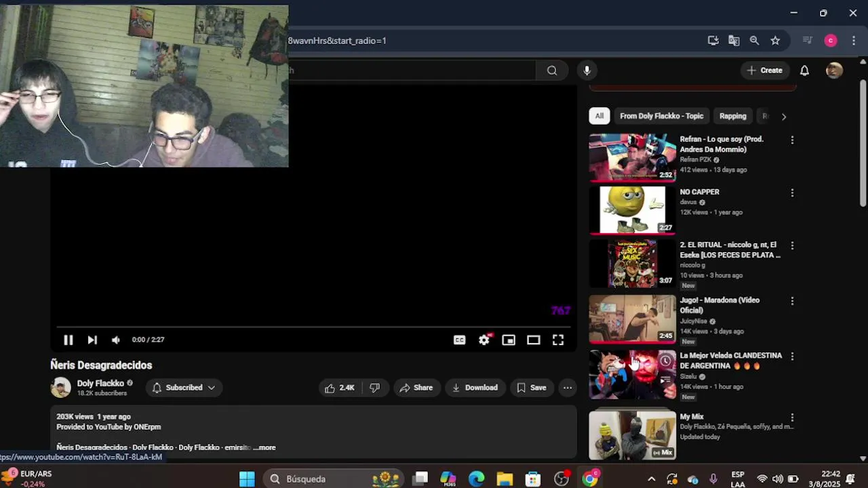Viewport: 868px width, 488px height.
Task: Open the EL RITUAL video title
Action: click(x=730, y=250)
